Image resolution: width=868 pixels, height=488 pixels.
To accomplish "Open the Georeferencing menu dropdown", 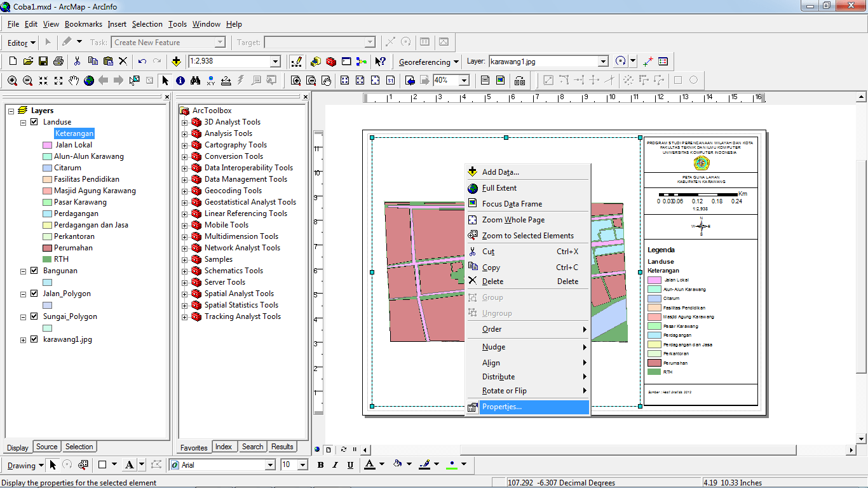I will (x=428, y=62).
